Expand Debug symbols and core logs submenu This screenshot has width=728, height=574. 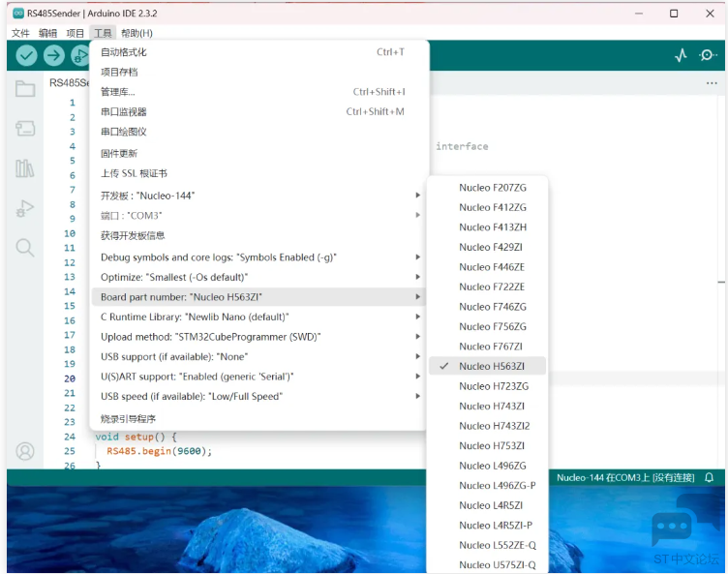click(x=258, y=257)
